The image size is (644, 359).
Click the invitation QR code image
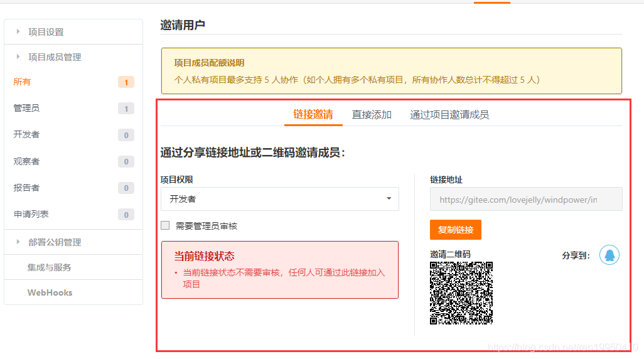tap(461, 293)
